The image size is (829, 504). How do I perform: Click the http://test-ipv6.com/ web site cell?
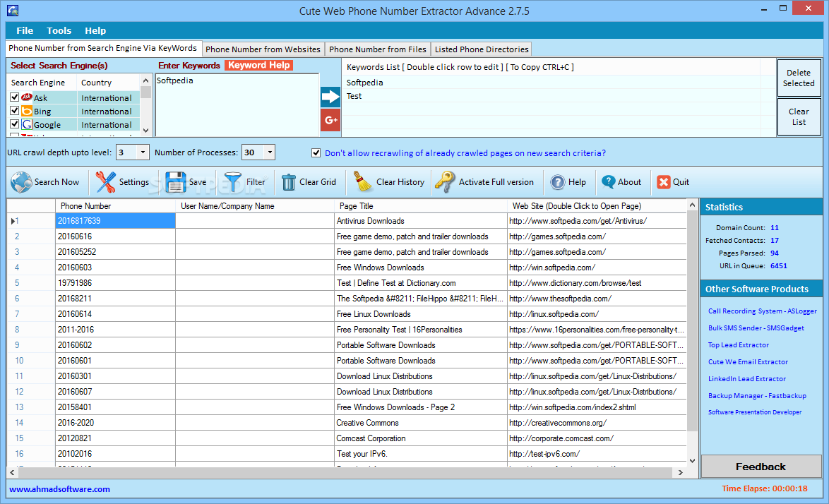[x=597, y=454]
